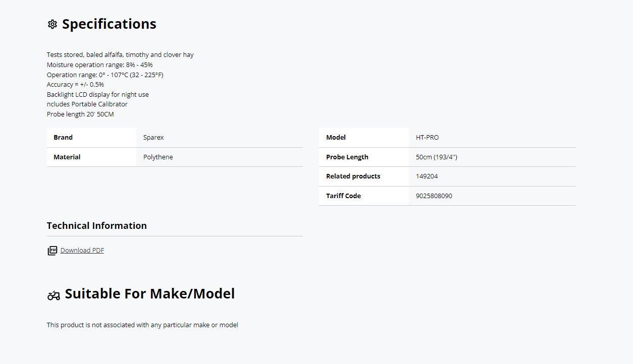The width and height of the screenshot is (633, 364).
Task: Click the not associated with any make text
Action: [x=142, y=325]
